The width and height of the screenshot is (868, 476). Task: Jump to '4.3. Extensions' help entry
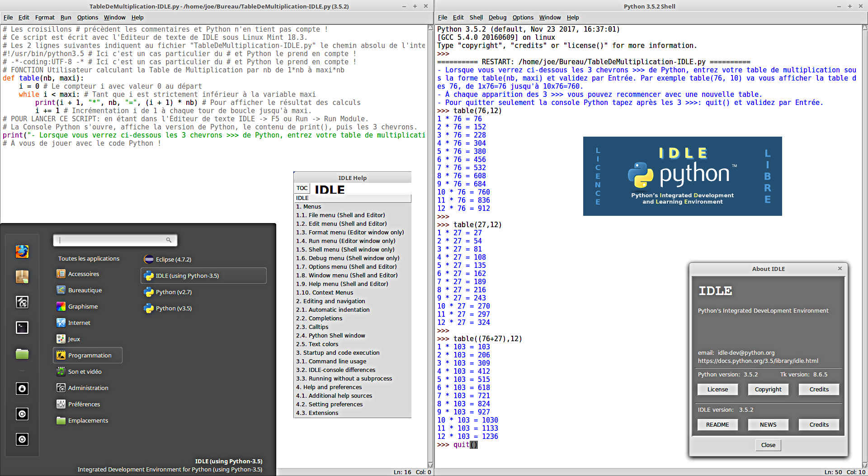coord(317,413)
